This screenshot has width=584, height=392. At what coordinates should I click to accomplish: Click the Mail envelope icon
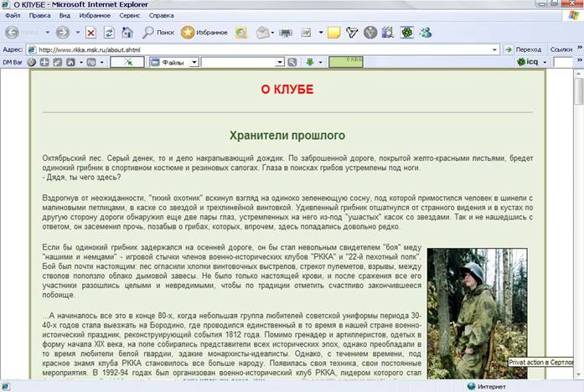262,33
